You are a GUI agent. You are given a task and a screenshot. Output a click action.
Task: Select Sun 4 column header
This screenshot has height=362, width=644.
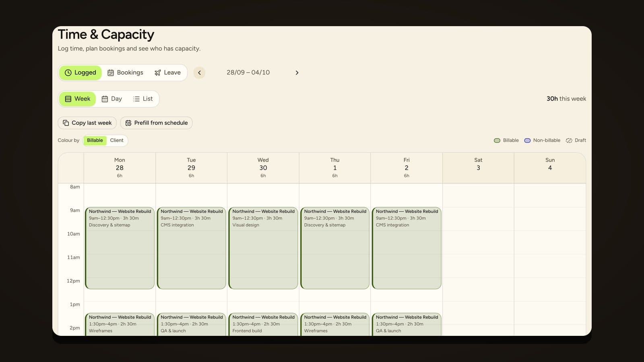coord(550,168)
